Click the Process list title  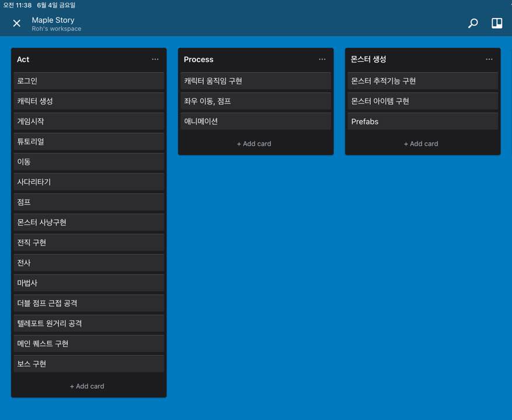click(x=198, y=60)
